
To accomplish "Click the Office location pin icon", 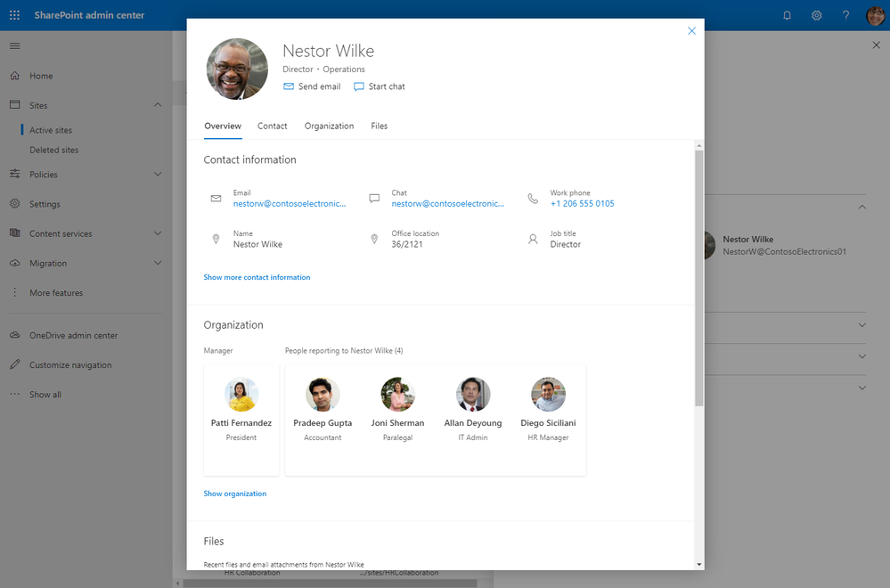I will [x=374, y=239].
